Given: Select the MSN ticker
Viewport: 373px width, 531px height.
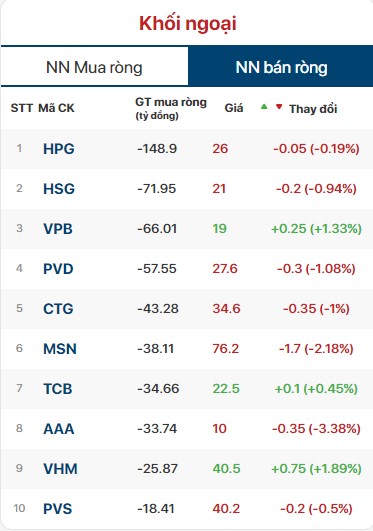Looking at the screenshot, I should click(60, 348).
